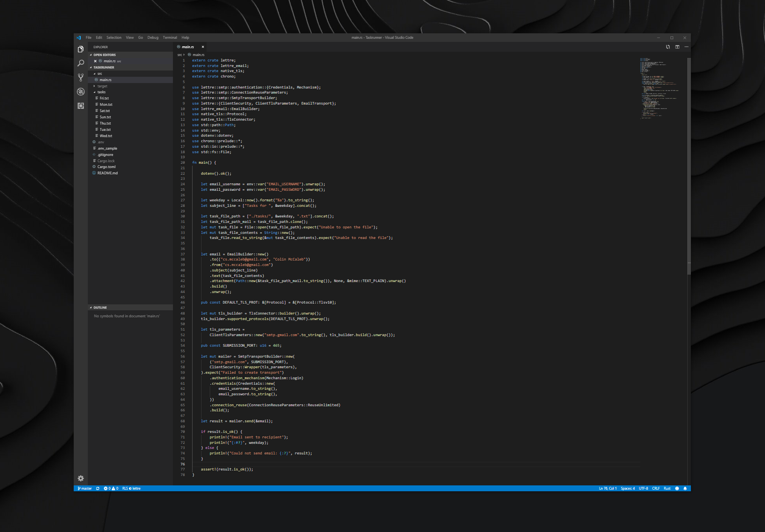Open the editor More Actions ellipsis
The width and height of the screenshot is (765, 532).
click(686, 47)
